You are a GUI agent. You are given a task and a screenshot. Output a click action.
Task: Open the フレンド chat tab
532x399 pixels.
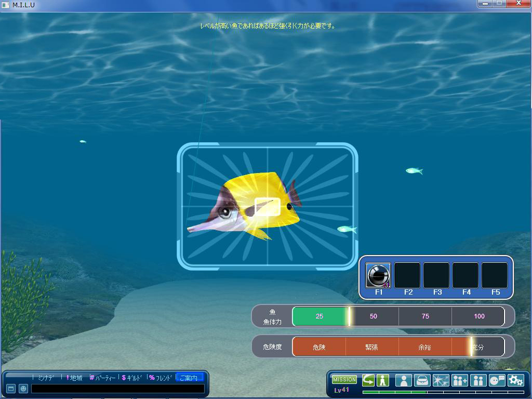coord(161,378)
